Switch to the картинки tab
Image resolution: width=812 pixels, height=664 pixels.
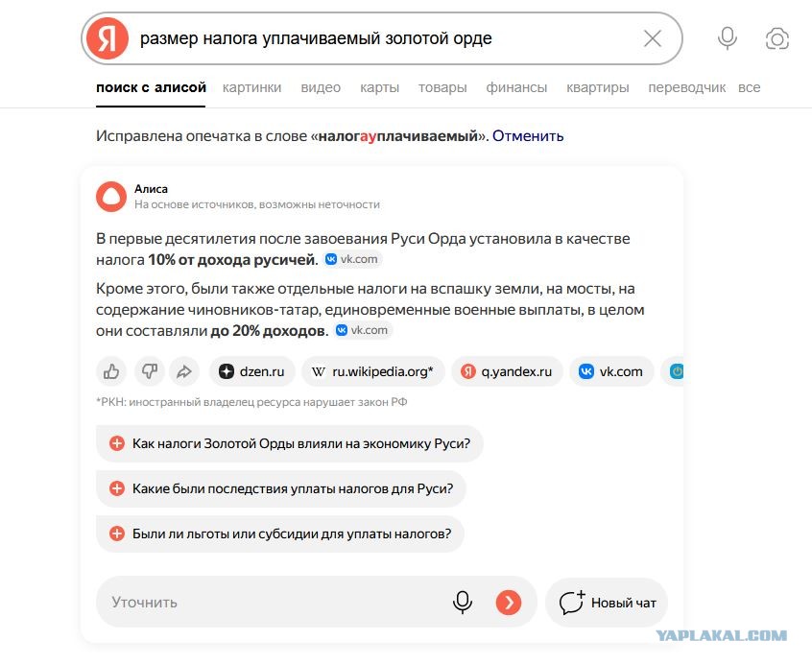pos(251,87)
